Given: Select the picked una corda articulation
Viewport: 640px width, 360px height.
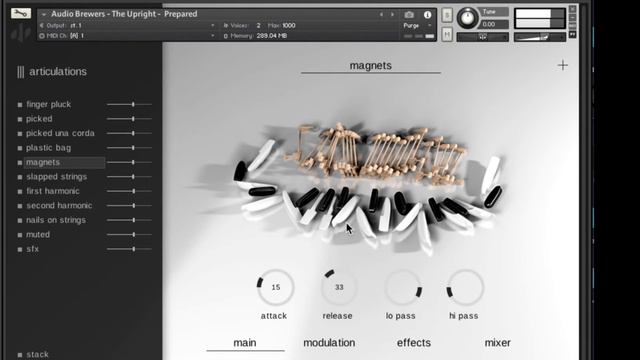Looking at the screenshot, I should 60,133.
